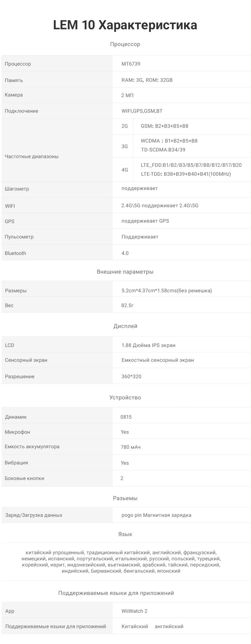Click the WIFI,GPS,GSM,BT connection value
The height and width of the screenshot is (644, 251).
[142, 111]
